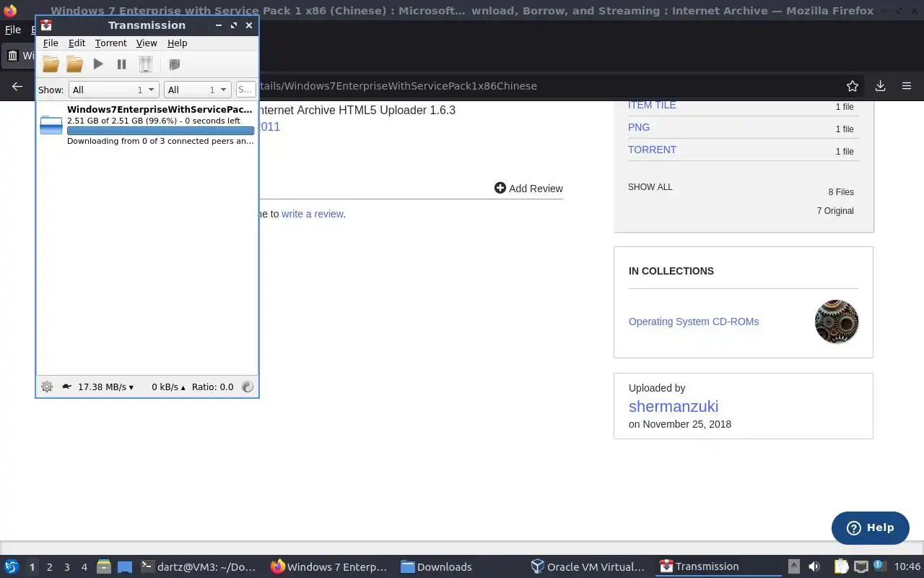Click the 0 kB/s upload speed indicator
Screen dimensions: 924x578
pyautogui.click(x=168, y=387)
